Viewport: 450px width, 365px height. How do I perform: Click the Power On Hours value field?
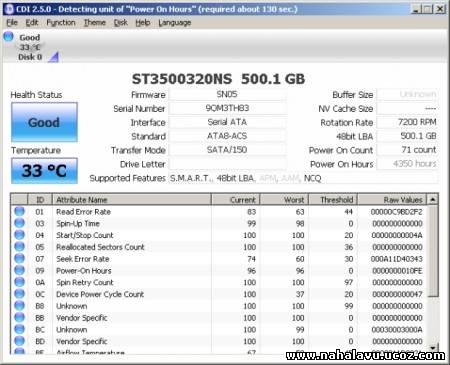click(x=407, y=164)
